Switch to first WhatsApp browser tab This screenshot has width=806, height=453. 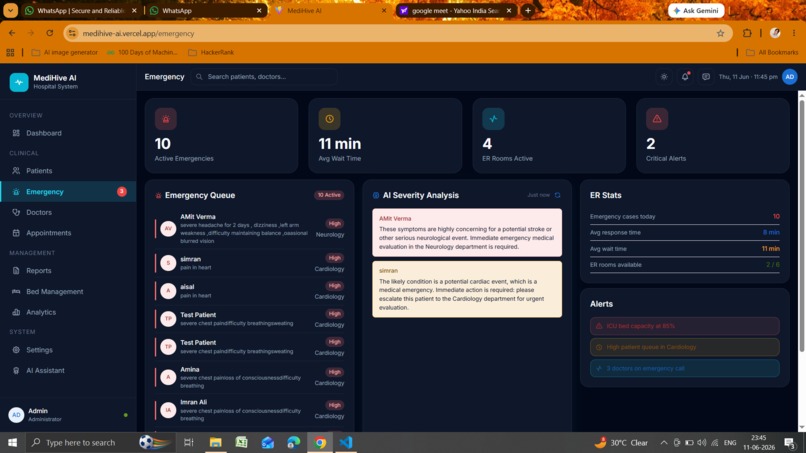click(x=81, y=10)
